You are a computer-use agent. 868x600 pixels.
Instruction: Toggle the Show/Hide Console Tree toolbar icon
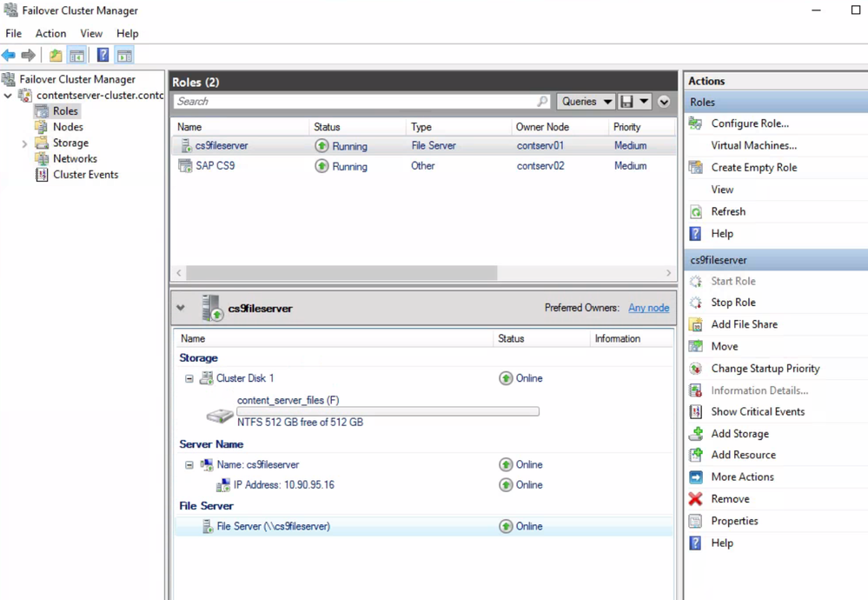[76, 55]
